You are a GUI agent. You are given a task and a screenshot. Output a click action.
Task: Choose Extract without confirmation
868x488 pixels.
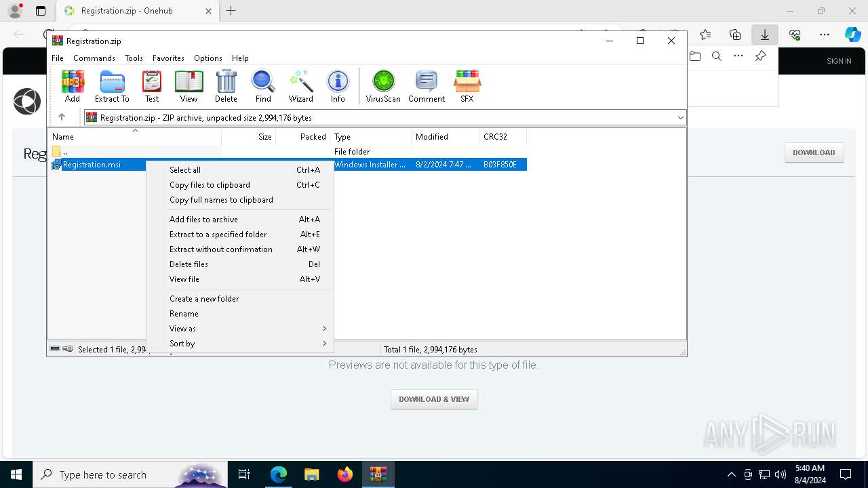[239, 249]
